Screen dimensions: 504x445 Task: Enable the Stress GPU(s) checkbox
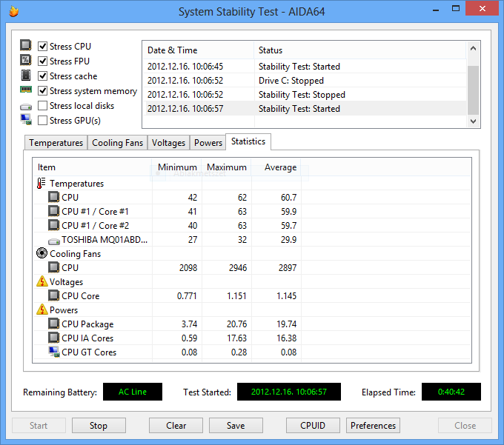pyautogui.click(x=43, y=121)
